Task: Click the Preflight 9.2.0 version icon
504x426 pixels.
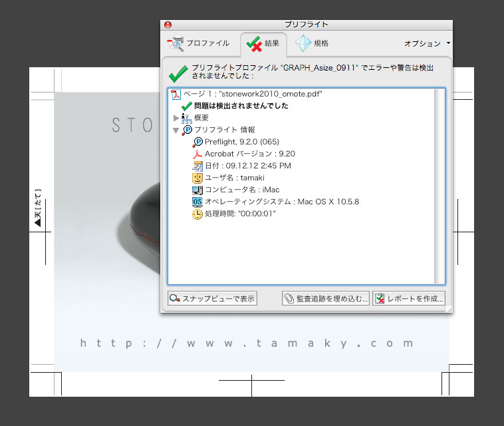Action: (197, 142)
